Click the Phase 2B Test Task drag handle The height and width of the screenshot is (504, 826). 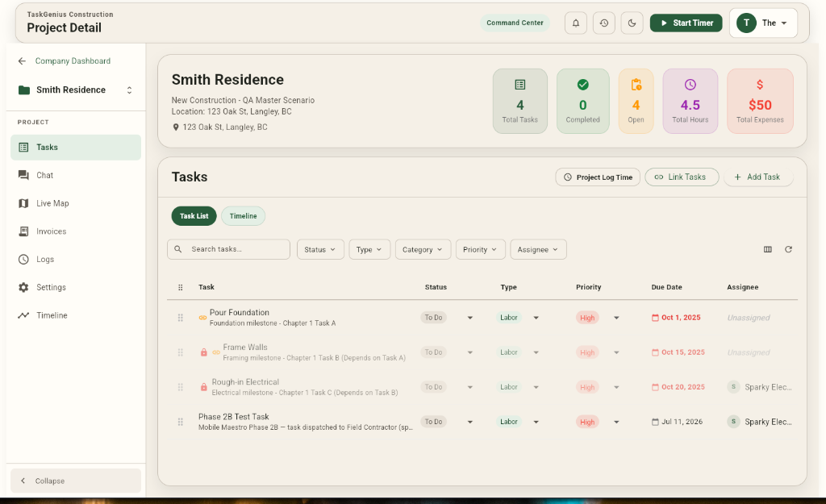click(x=180, y=422)
